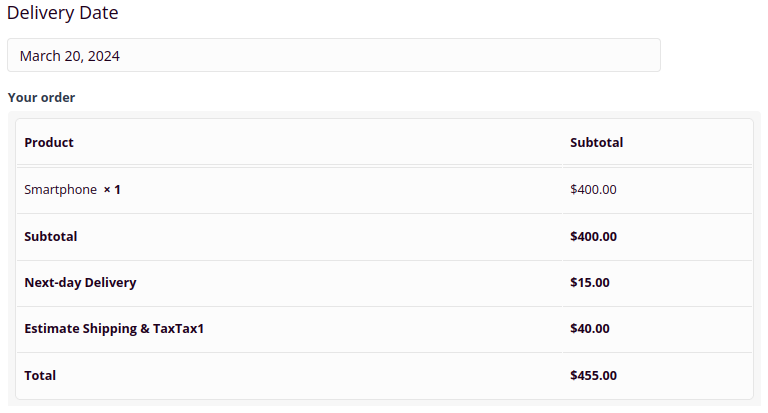Viewport: 768px width, 413px height.
Task: Click the $40.00 shipping and tax amount
Action: (x=590, y=328)
